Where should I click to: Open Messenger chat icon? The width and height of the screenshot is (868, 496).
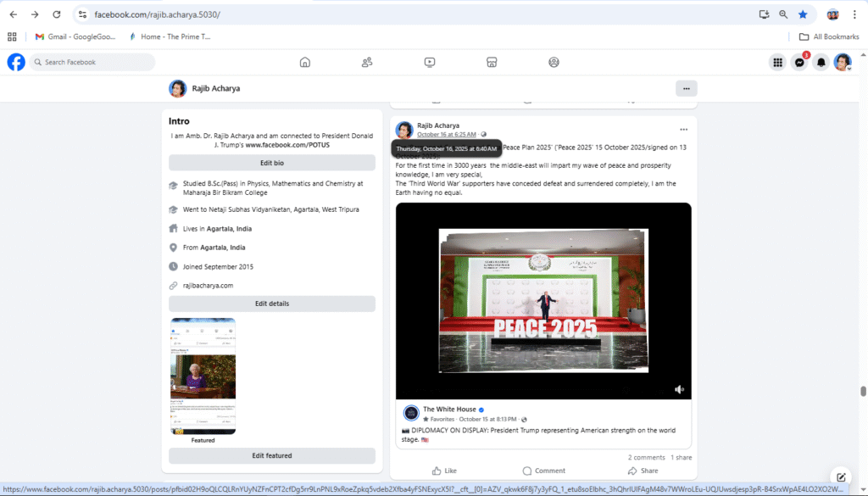(798, 63)
